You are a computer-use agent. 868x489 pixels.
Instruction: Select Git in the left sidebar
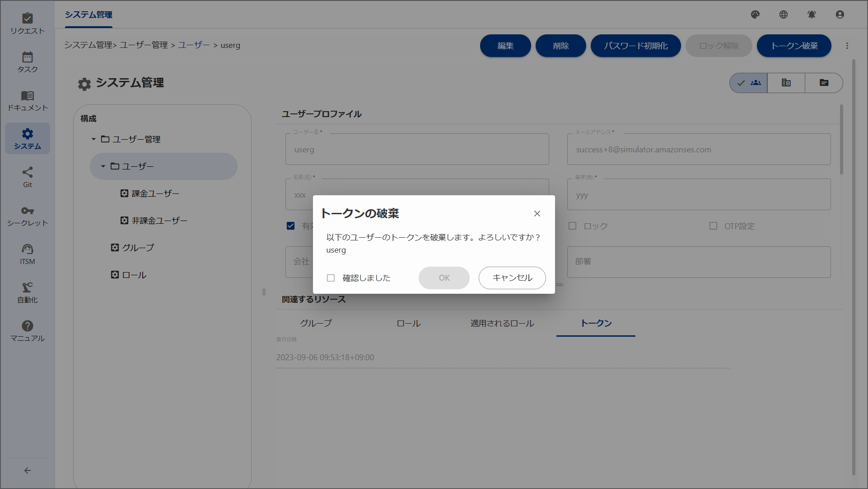28,176
